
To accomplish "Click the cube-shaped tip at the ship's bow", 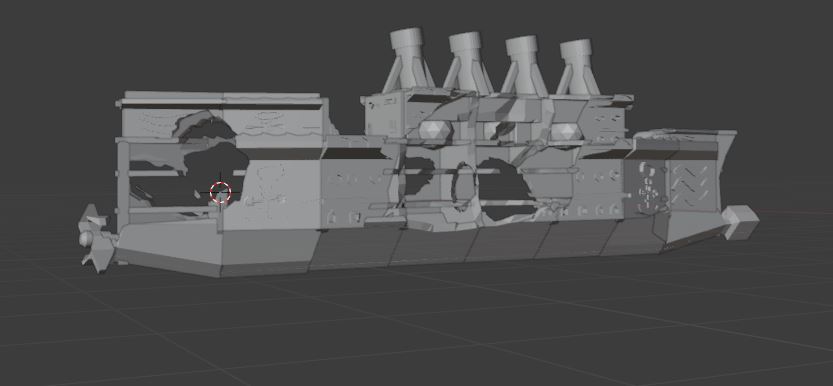I will [740, 222].
